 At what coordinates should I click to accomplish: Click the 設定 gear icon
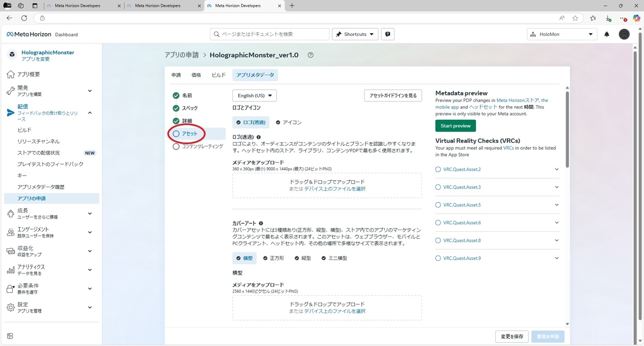11,307
